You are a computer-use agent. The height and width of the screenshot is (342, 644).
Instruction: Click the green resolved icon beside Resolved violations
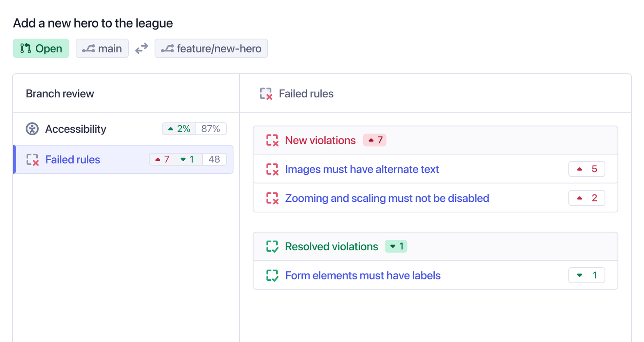coord(273,247)
